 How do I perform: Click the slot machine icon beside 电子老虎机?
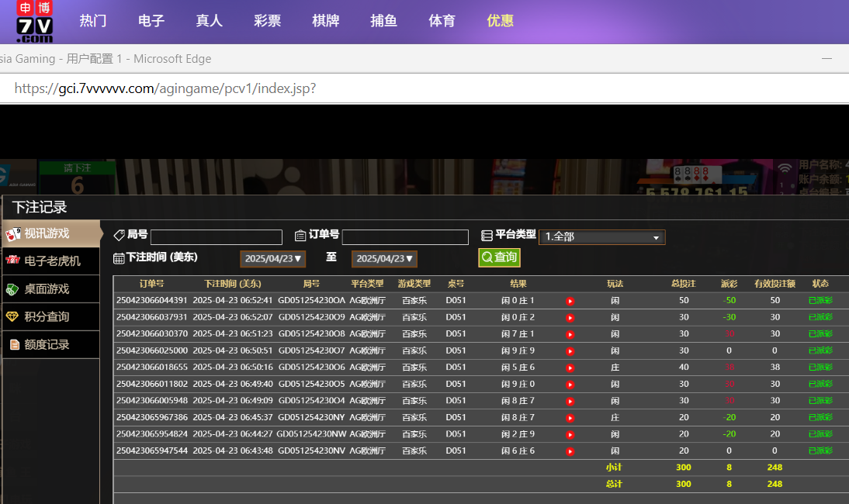[x=12, y=261]
